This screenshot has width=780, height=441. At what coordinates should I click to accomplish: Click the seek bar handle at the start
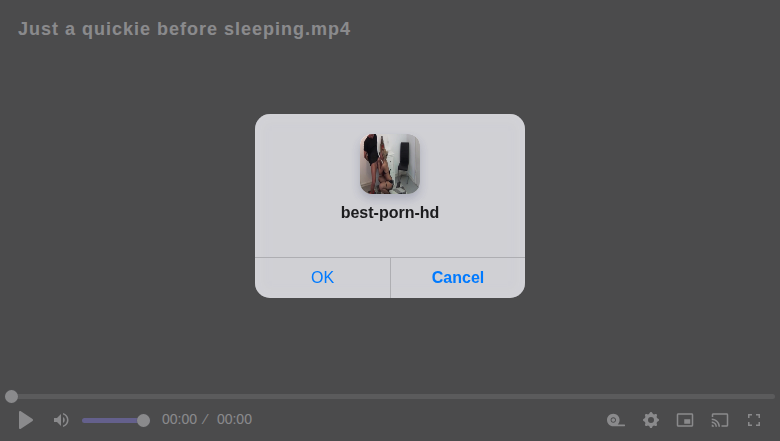[x=11, y=396]
